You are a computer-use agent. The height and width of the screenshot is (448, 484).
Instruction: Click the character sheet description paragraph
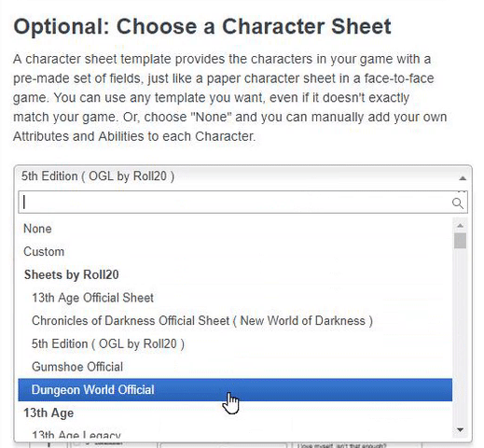tap(230, 97)
